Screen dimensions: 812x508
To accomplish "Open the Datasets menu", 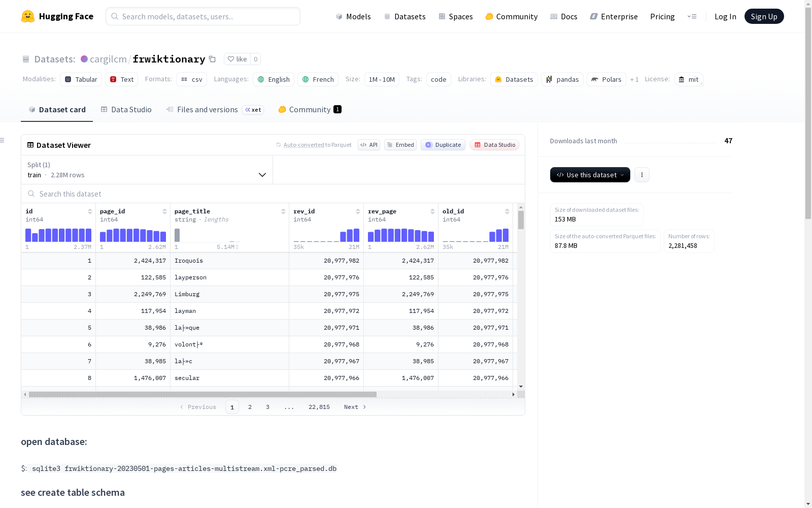I will tap(404, 16).
